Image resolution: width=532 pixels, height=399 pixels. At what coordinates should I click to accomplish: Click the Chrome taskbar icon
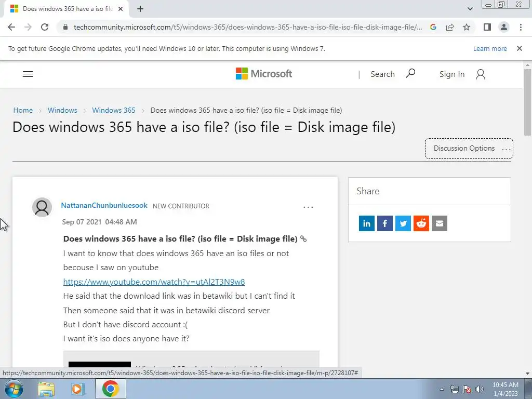[x=110, y=389]
